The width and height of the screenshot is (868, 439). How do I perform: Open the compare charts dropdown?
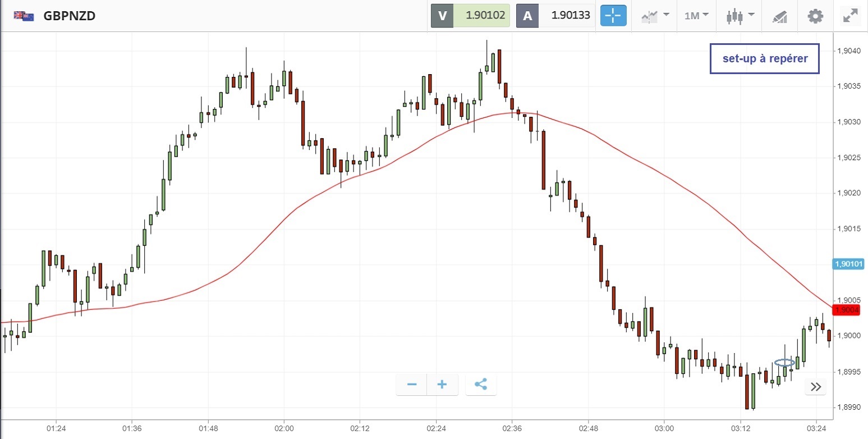point(655,16)
